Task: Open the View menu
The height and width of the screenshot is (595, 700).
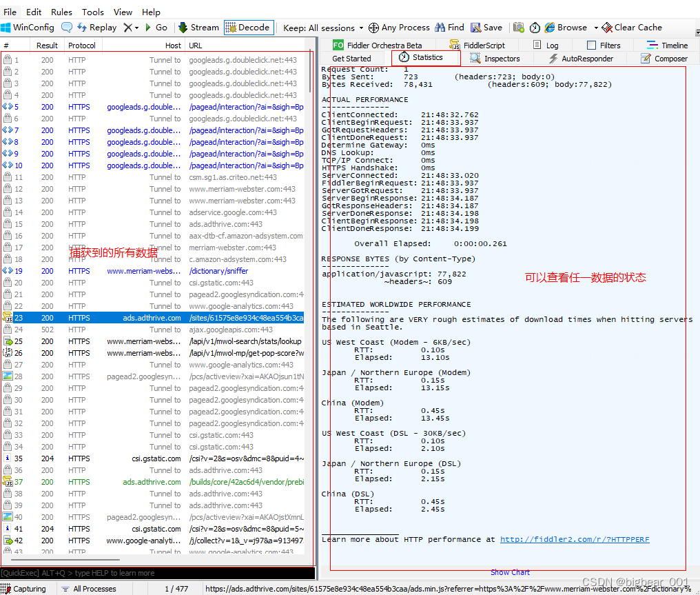Action: point(123,12)
